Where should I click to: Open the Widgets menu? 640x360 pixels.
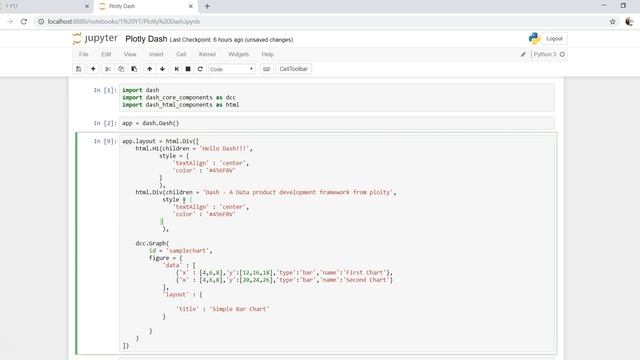click(238, 54)
